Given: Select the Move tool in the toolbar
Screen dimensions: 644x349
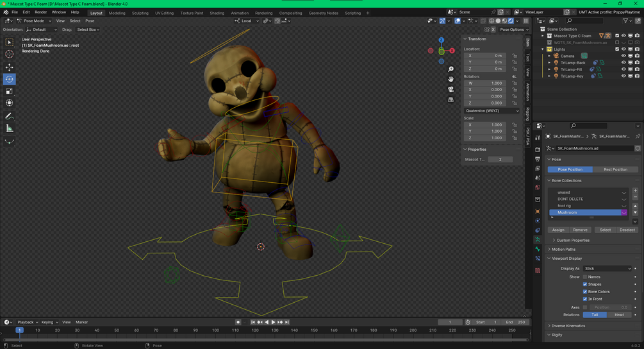Looking at the screenshot, I should [10, 67].
